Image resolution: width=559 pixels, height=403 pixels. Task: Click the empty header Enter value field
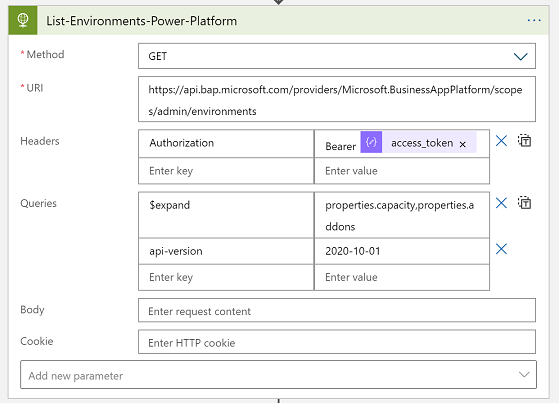[x=402, y=171]
